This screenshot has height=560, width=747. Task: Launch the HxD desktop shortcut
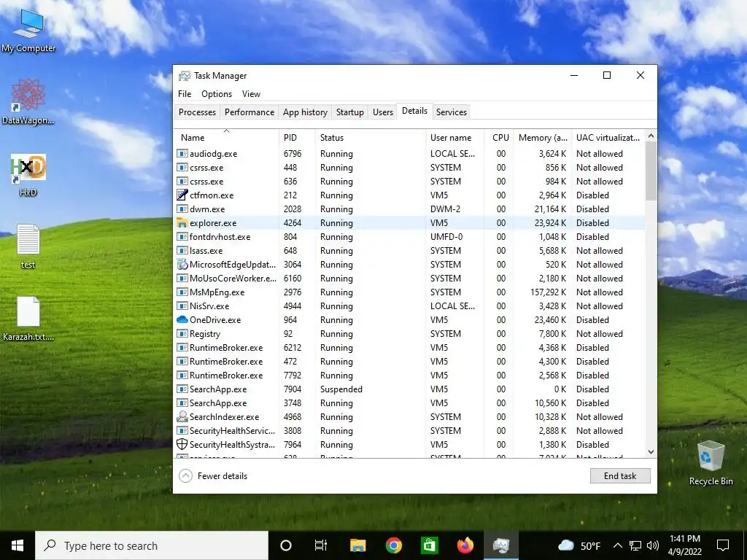click(28, 174)
